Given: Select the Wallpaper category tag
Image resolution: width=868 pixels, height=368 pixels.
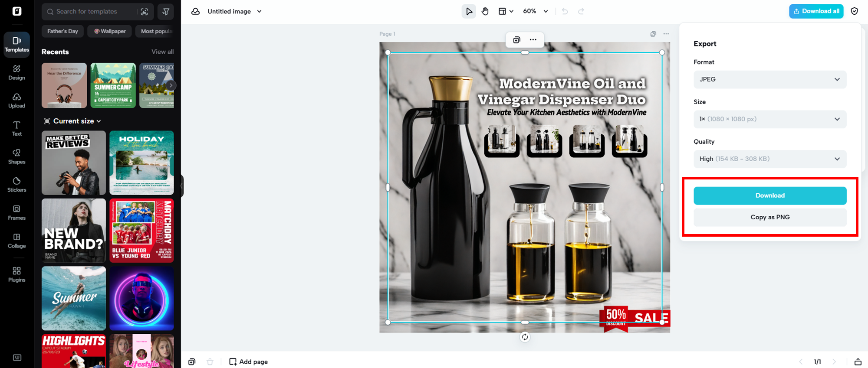Looking at the screenshot, I should (x=110, y=31).
